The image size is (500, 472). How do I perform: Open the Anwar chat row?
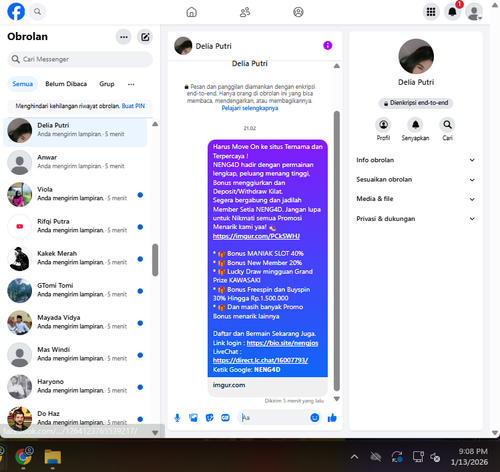75,162
